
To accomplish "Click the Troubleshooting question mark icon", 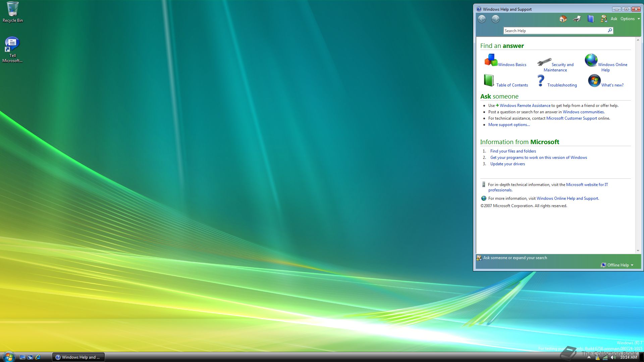I will click(x=540, y=81).
